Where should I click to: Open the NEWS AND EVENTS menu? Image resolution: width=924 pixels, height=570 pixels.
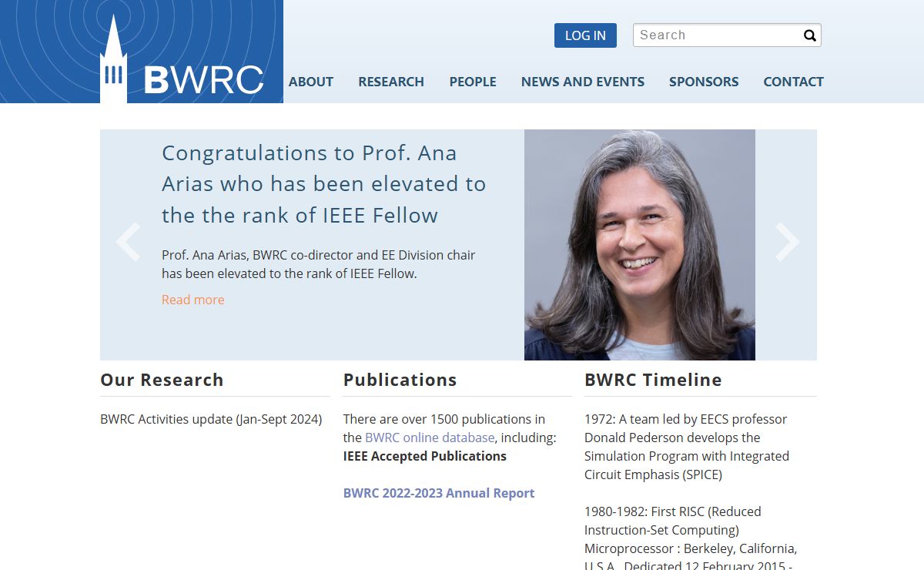pyautogui.click(x=583, y=82)
